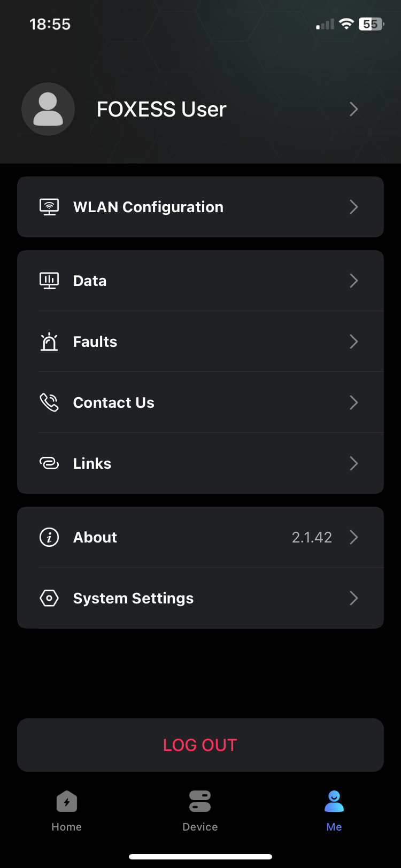
Task: Click the WLAN Configuration monitor icon
Action: (x=49, y=207)
